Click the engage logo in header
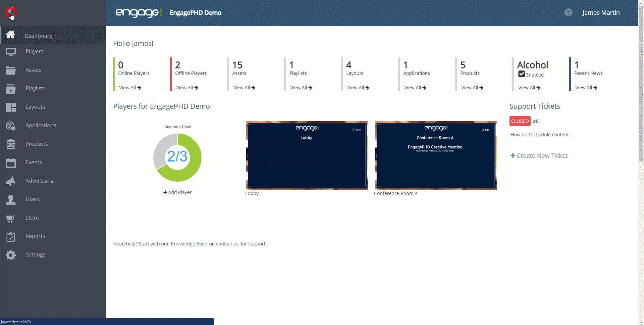This screenshot has height=325, width=644. 139,13
